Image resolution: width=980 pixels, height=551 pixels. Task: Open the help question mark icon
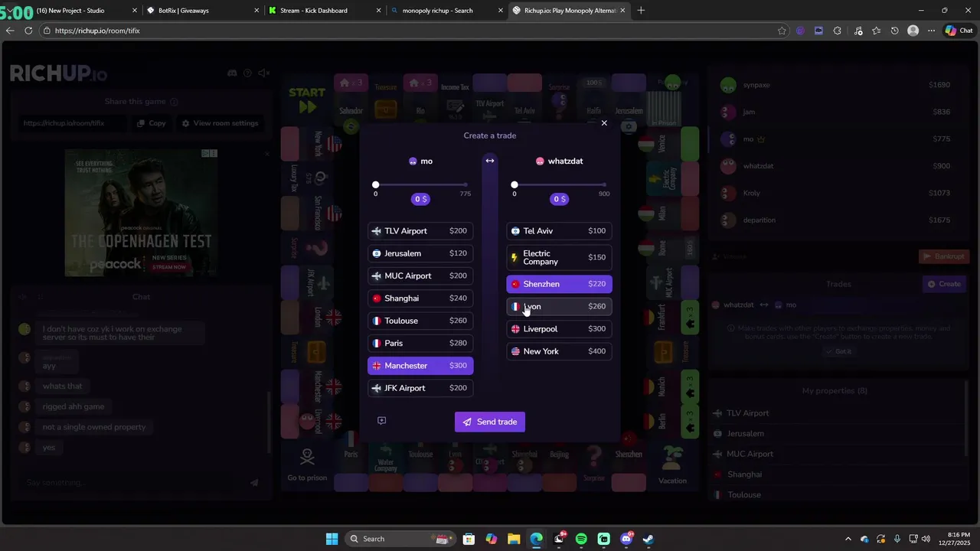pos(247,73)
